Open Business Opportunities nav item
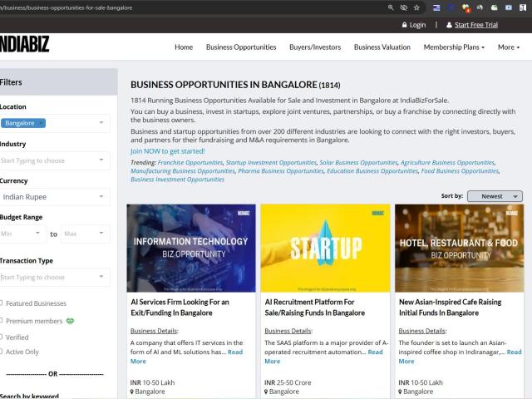The height and width of the screenshot is (399, 532). pyautogui.click(x=241, y=47)
